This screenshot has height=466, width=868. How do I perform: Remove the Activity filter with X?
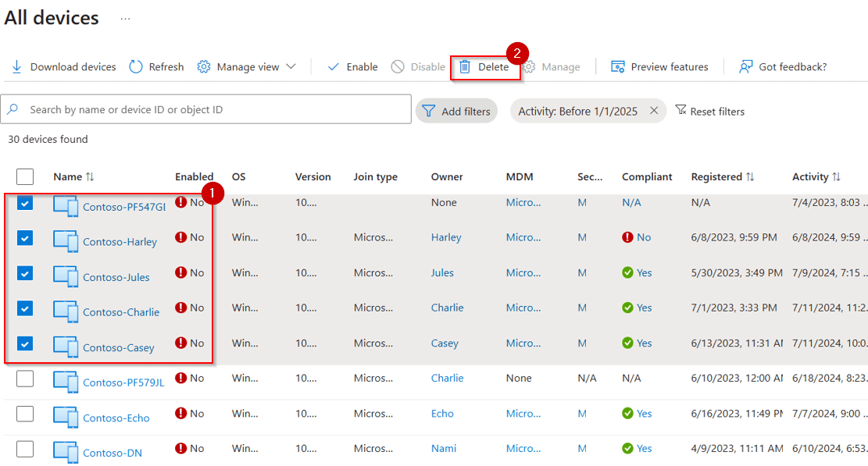(x=654, y=111)
